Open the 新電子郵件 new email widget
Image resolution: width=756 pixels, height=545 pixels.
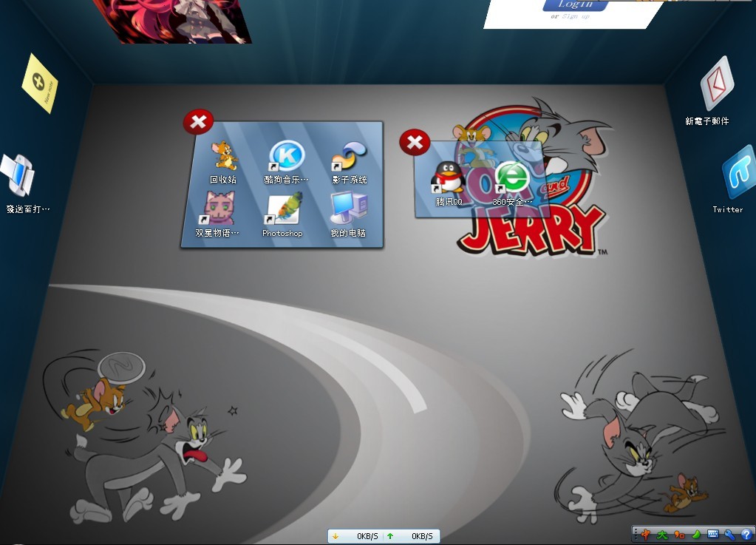[717, 83]
